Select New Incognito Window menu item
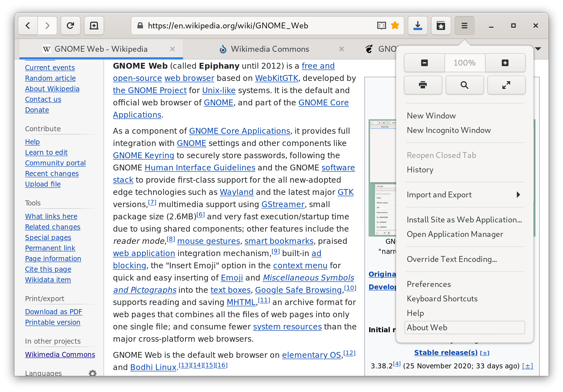 click(x=449, y=130)
